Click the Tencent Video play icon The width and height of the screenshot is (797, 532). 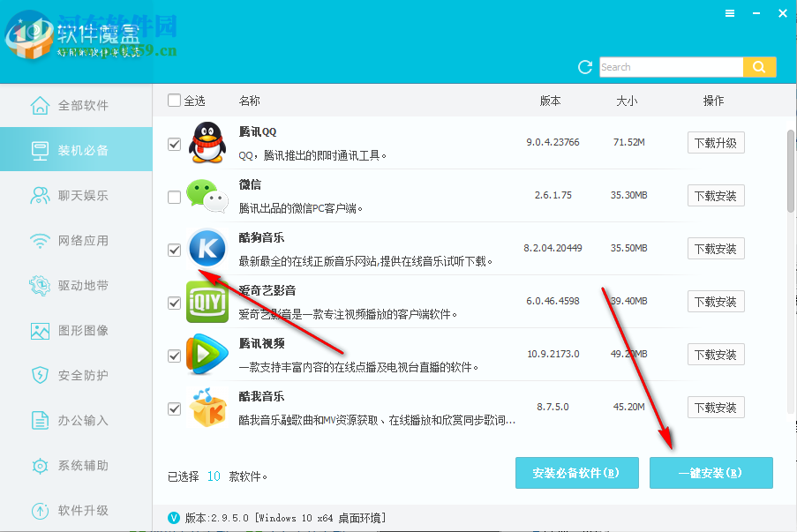[207, 354]
